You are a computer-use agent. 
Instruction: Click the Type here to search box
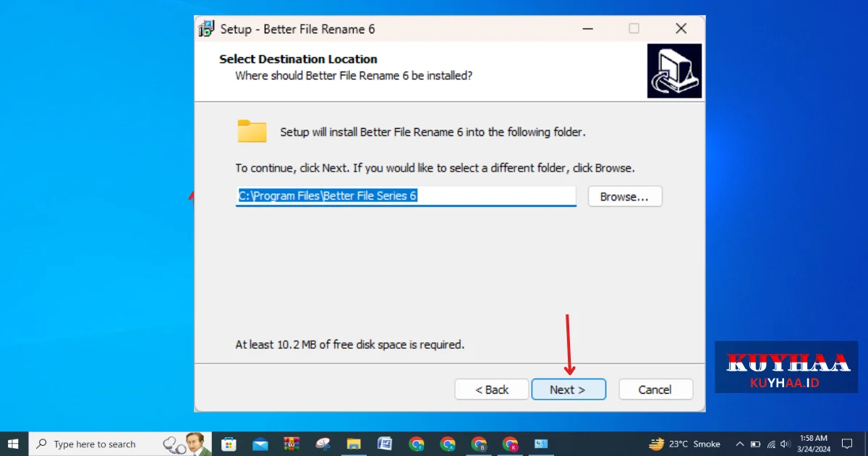click(94, 444)
